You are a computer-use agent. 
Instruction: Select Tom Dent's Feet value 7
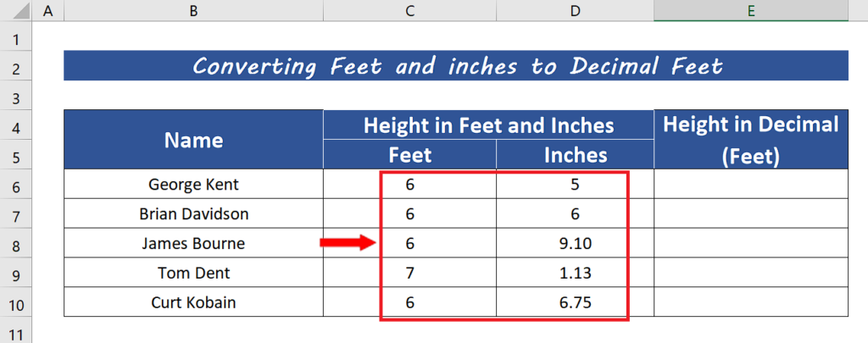point(409,272)
